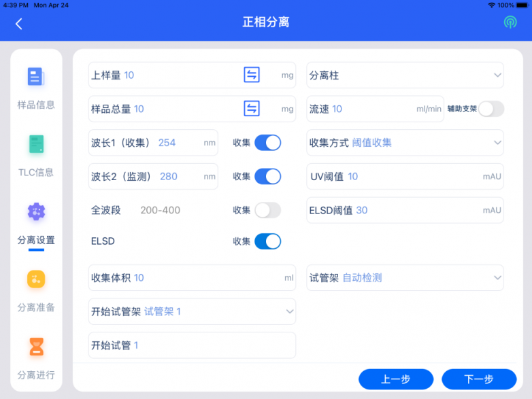Open the 分离进行 hourglass icon

click(x=36, y=347)
